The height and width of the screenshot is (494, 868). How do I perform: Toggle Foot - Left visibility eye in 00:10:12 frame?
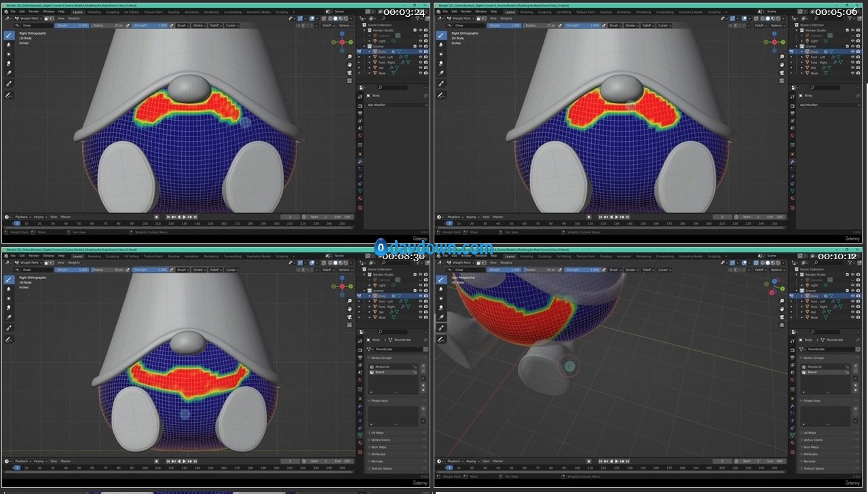[854, 301]
